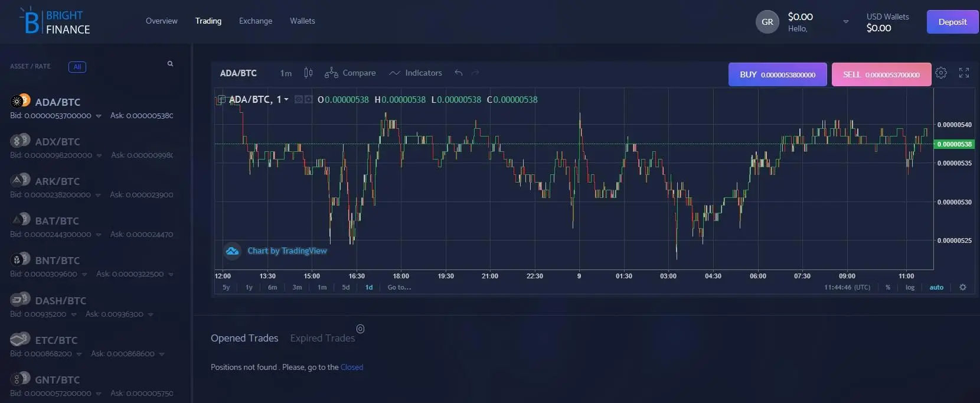Expand BAT/BTC bid dropdown arrow
Image resolution: width=980 pixels, height=403 pixels.
(x=99, y=235)
